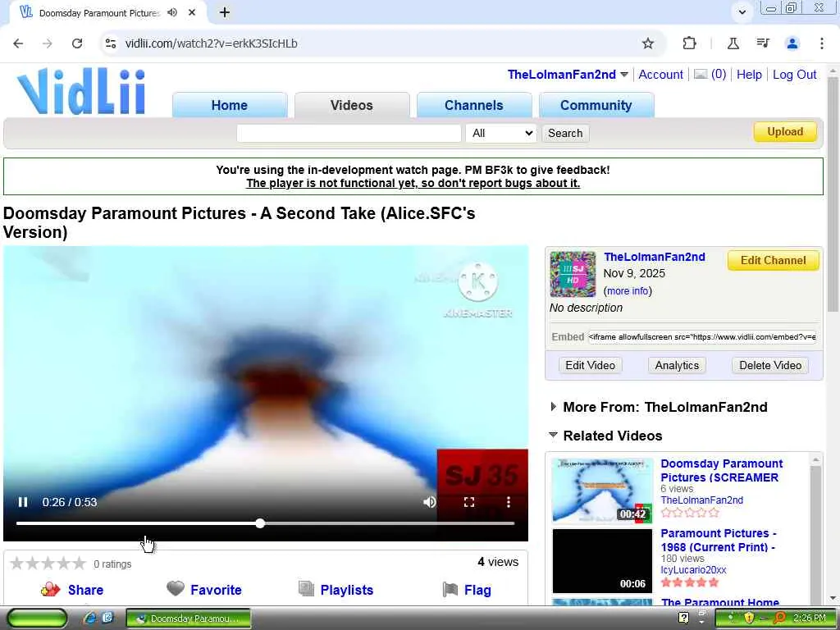Mute the tab via speaker icon

click(x=172, y=12)
